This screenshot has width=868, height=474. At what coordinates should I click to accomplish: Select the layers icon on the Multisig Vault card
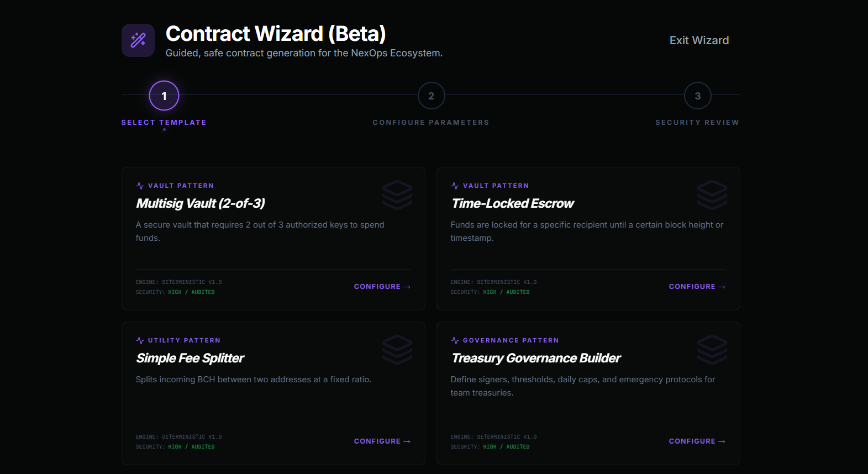(x=397, y=195)
